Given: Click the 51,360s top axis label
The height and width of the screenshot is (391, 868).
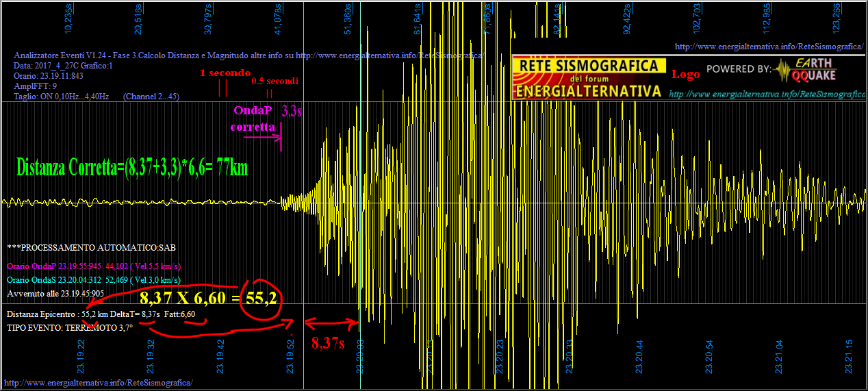Looking at the screenshot, I should coord(348,18).
